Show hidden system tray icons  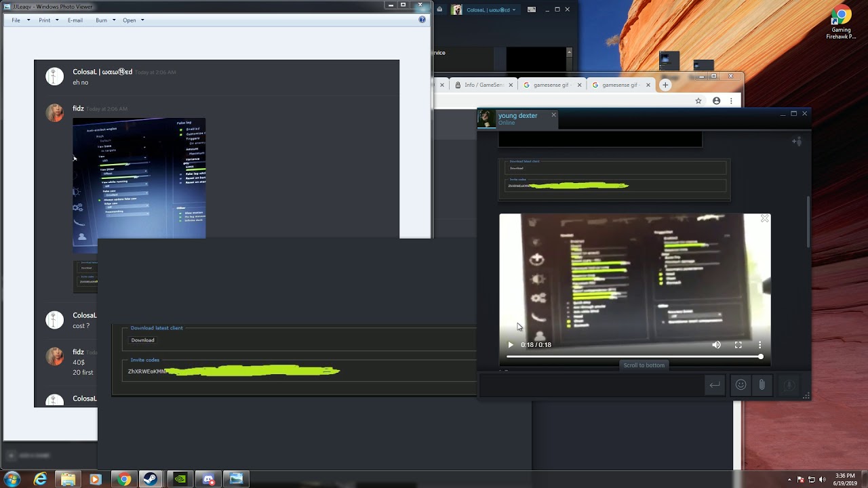point(789,480)
